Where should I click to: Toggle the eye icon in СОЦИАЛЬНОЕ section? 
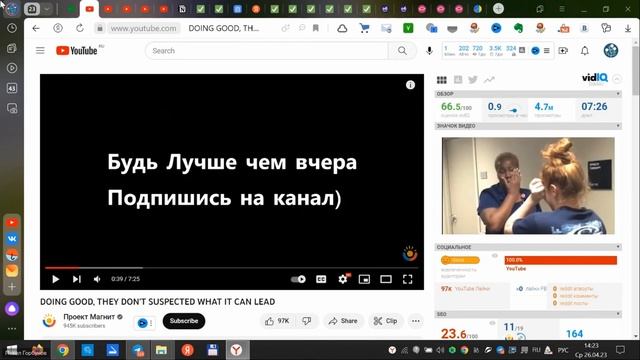tap(495, 256)
